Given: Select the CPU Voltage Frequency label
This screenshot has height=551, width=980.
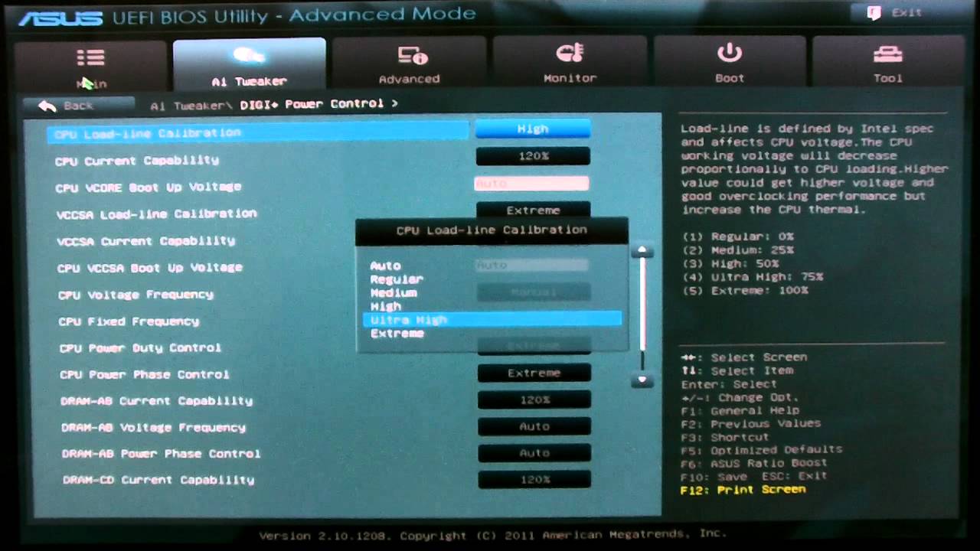Looking at the screenshot, I should [136, 294].
